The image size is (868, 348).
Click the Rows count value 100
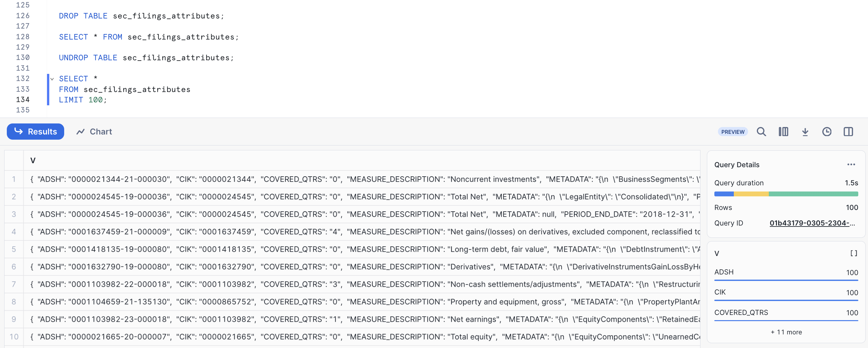point(852,207)
